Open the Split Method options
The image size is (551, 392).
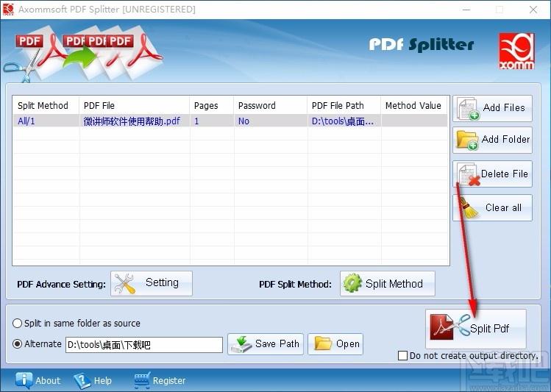[x=387, y=283]
